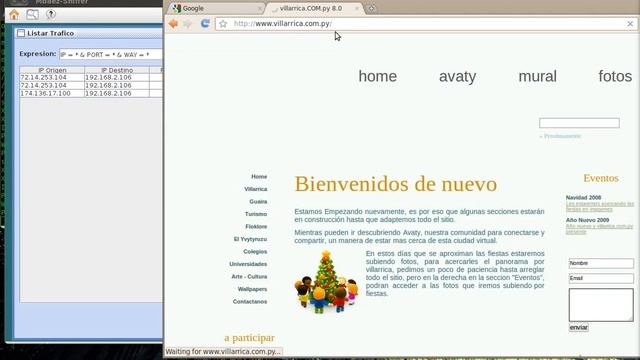The width and height of the screenshot is (640, 360).
Task: Click the browser back arrow
Action: (x=173, y=24)
